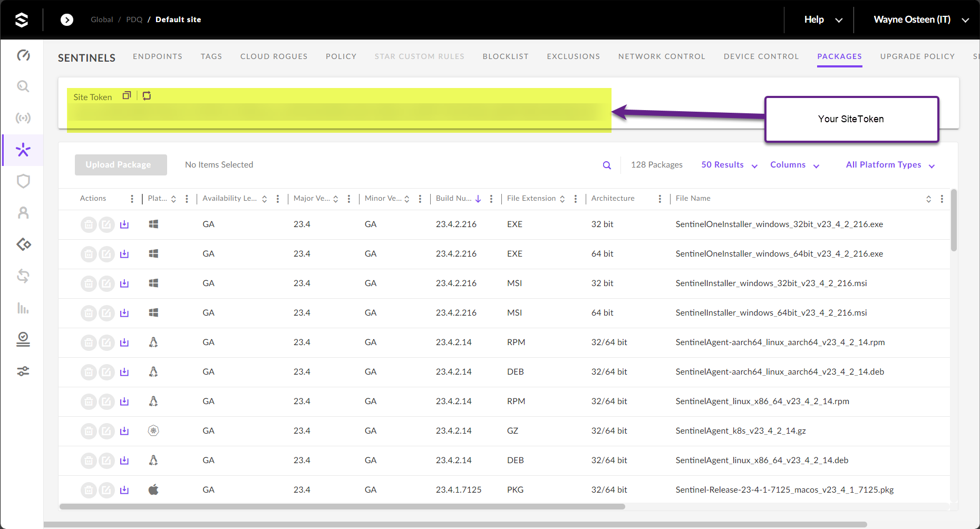Edit the k8s gz package row

click(x=106, y=431)
